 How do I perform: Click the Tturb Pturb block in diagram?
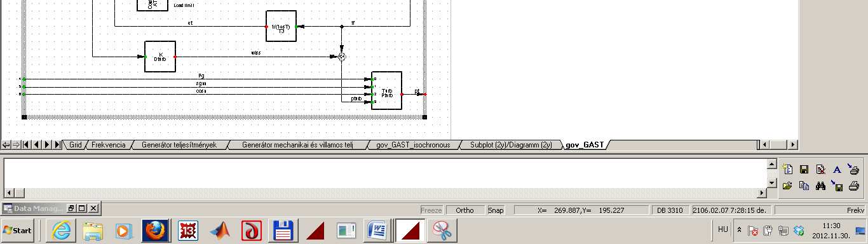tap(387, 91)
